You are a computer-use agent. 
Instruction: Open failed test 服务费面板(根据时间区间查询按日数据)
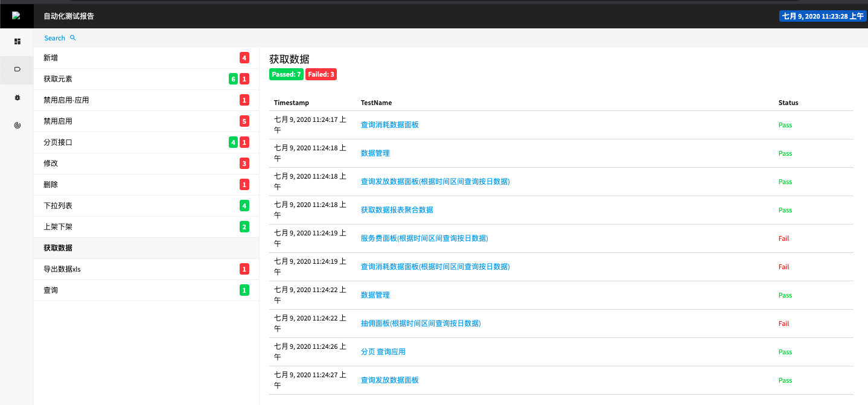[x=424, y=238]
